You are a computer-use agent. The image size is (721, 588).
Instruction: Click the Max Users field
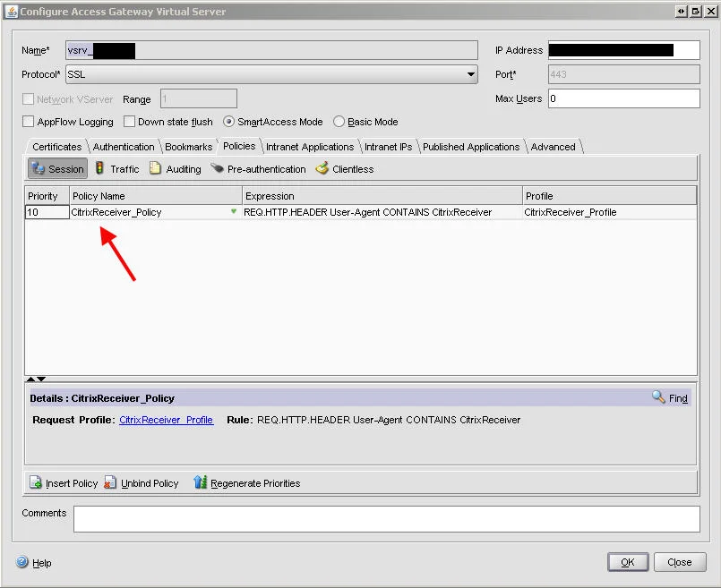(x=624, y=98)
